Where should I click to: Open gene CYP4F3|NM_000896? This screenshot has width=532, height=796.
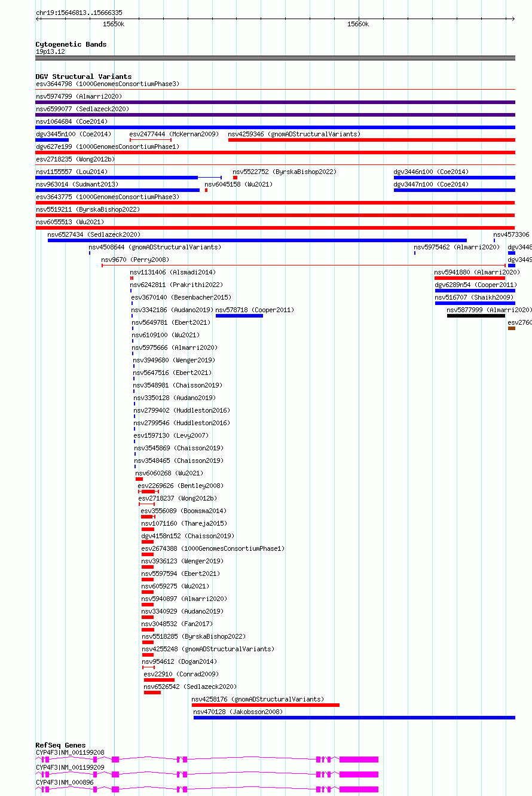[x=207, y=789]
